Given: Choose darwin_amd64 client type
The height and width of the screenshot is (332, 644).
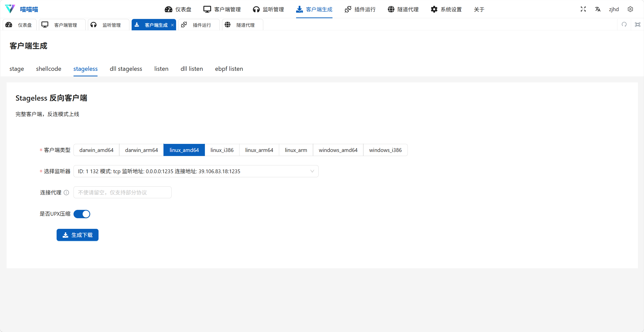Looking at the screenshot, I should [96, 150].
